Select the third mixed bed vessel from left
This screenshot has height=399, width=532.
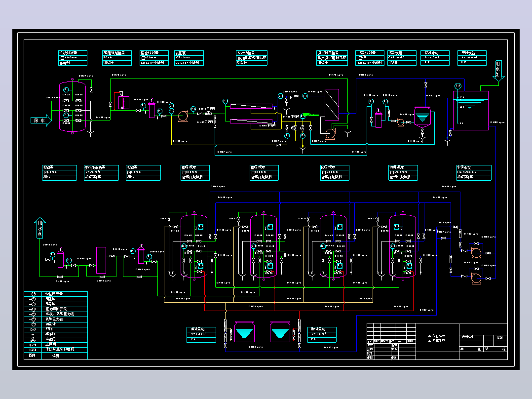333,246
